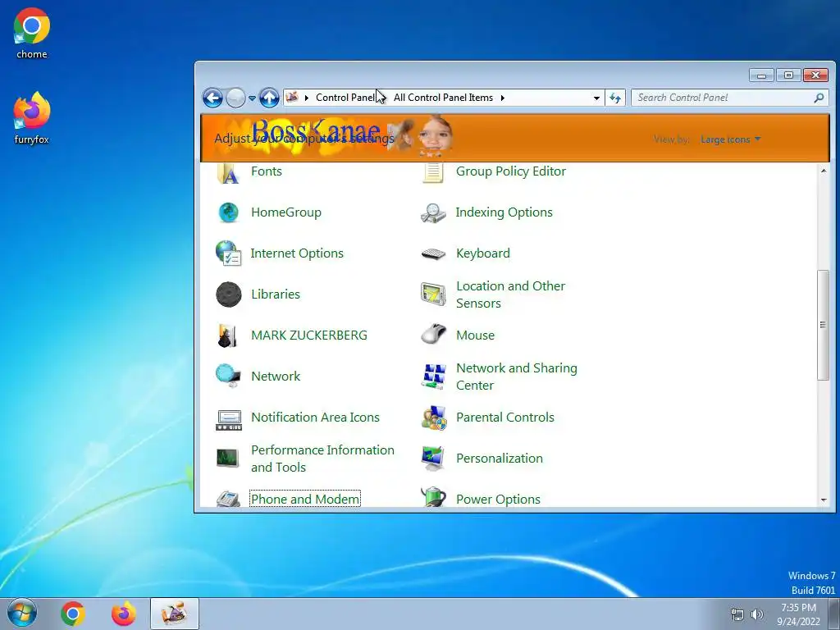Click Location and Other Sensors icon
Screen dimensions: 840x630
pyautogui.click(x=433, y=294)
